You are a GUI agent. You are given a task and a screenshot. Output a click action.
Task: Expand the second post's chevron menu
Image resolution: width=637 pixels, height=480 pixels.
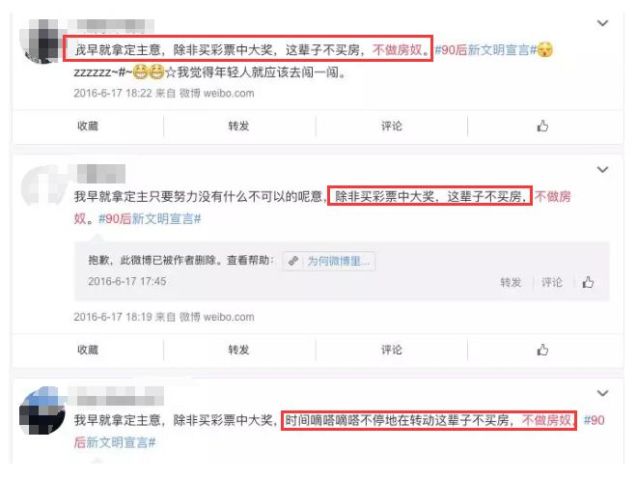pyautogui.click(x=602, y=169)
